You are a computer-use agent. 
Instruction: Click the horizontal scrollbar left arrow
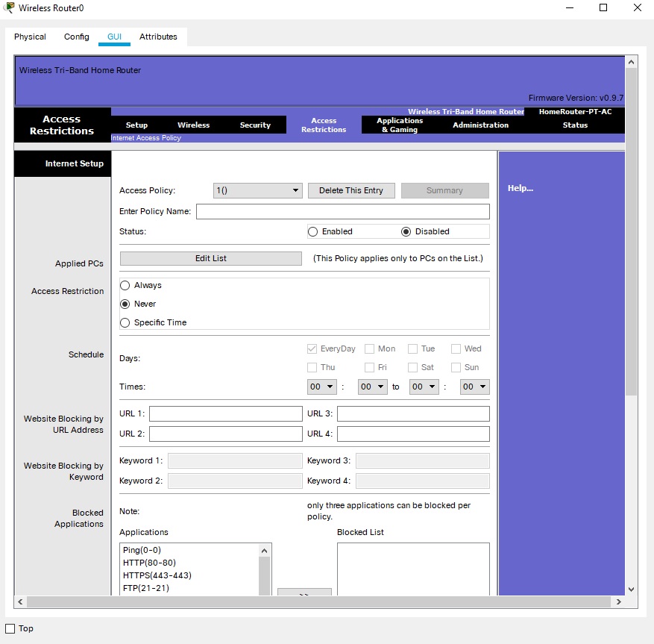(20, 601)
